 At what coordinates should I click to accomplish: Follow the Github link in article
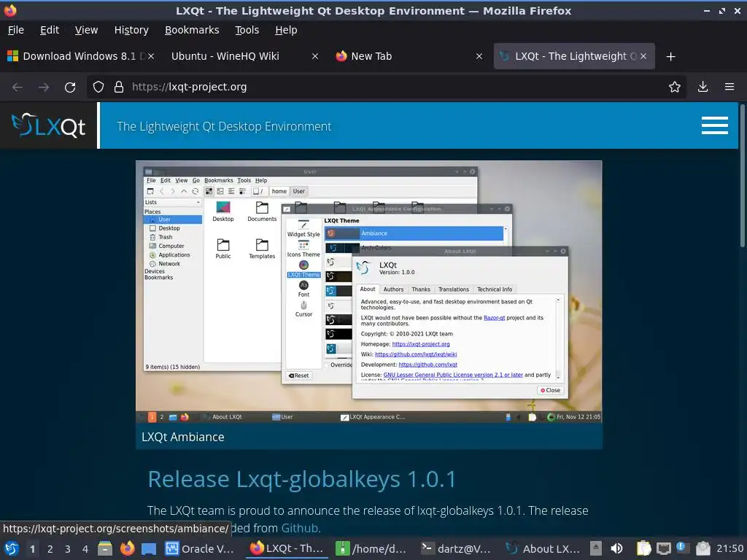tap(300, 528)
